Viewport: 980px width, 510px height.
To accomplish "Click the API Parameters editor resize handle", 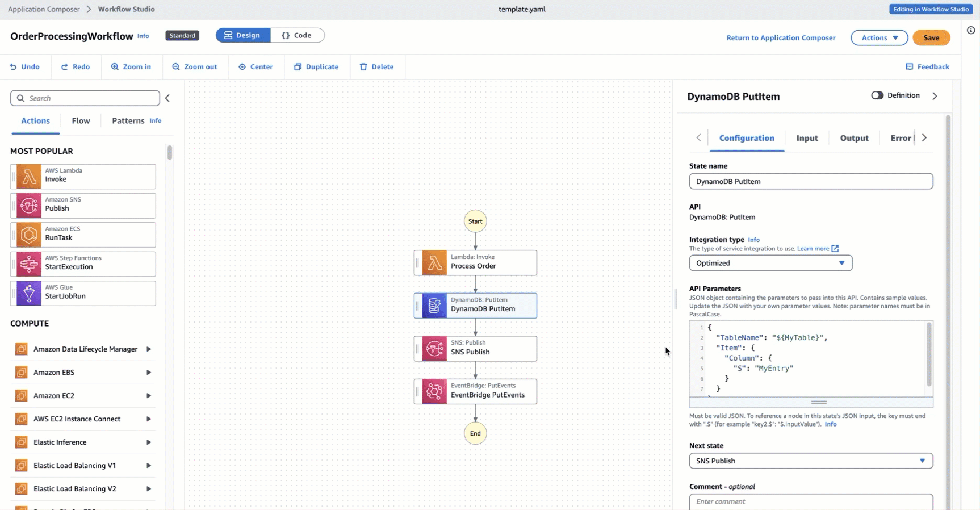I will tap(818, 402).
